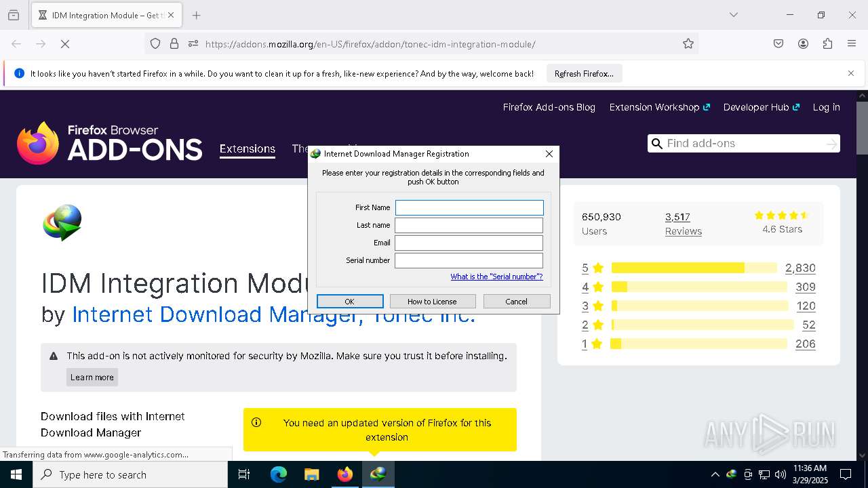The image size is (868, 488).
Task: Open What is the Serial number link
Action: coord(496,277)
